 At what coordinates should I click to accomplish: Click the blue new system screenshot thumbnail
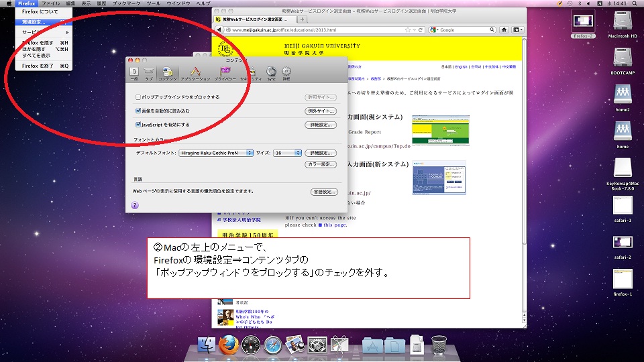[439, 177]
